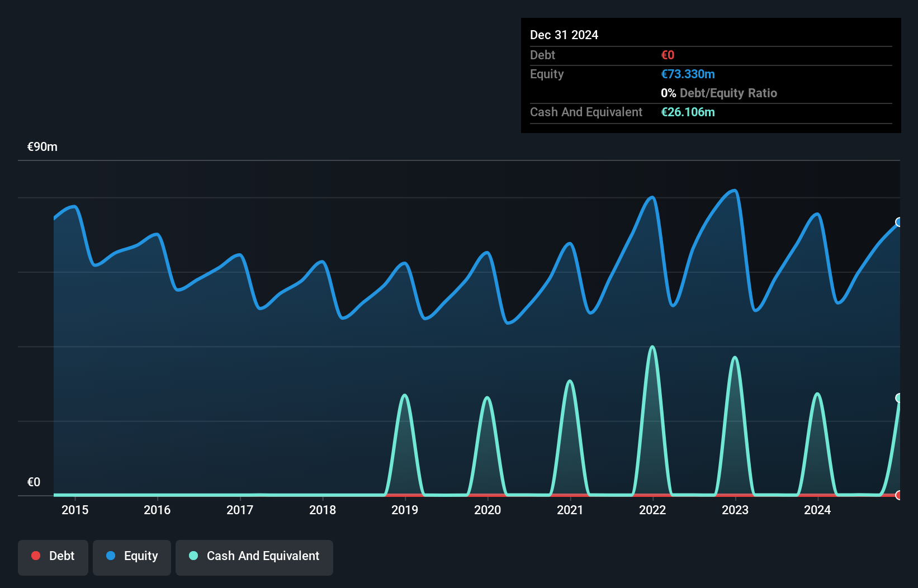
Task: Click the 2016 x-axis label
Action: pyautogui.click(x=157, y=510)
